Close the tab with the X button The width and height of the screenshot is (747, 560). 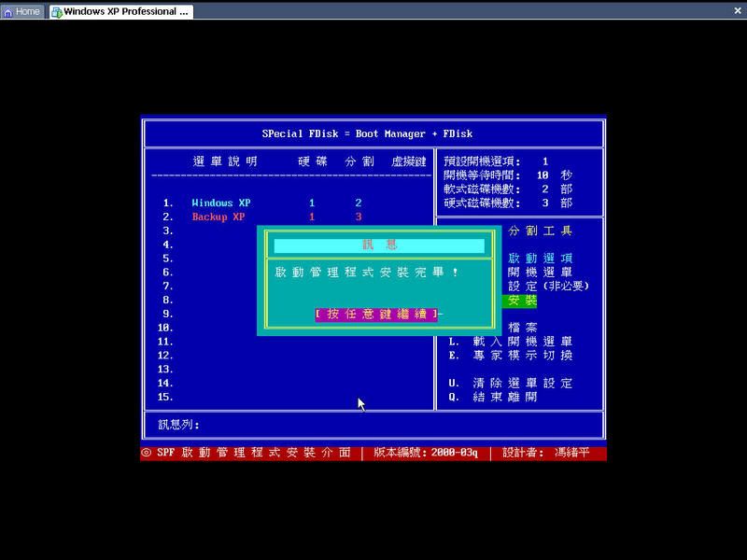coord(738,10)
